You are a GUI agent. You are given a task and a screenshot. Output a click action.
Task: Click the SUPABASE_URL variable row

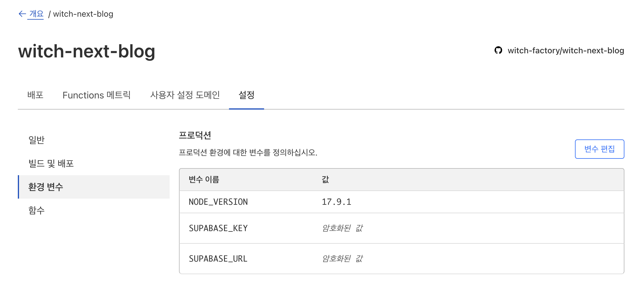pyautogui.click(x=218, y=259)
